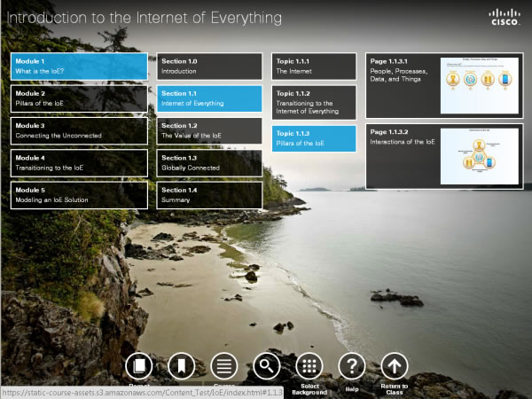The image size is (532, 399).
Task: Select Section 1.2 The Value of the IoE
Action: click(209, 131)
